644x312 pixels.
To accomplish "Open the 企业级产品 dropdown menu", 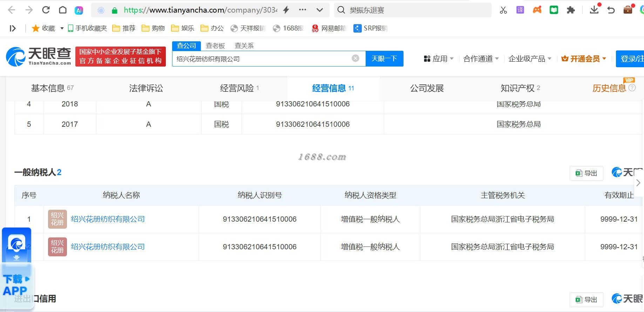I will click(530, 59).
